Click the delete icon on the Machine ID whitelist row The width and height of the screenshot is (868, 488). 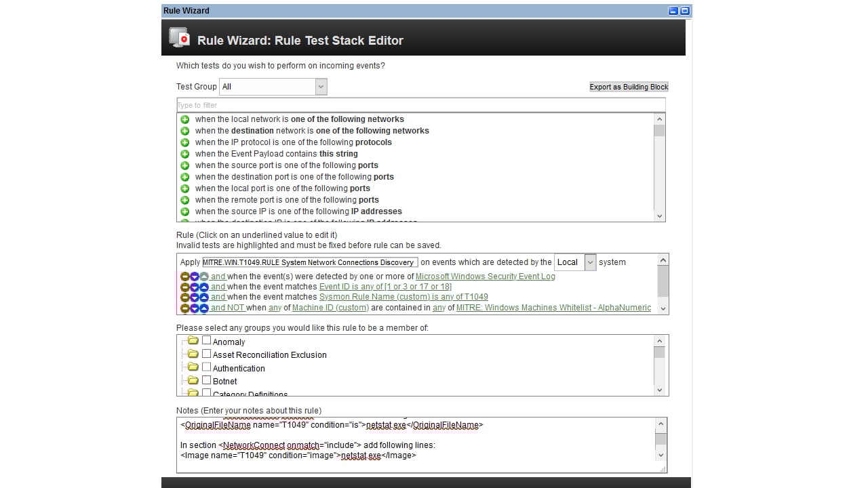(184, 307)
